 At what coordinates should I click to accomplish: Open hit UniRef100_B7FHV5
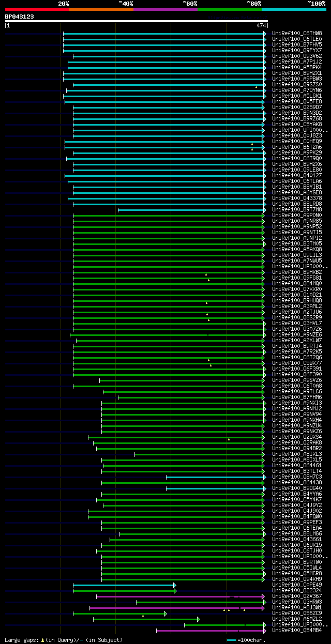297,44
